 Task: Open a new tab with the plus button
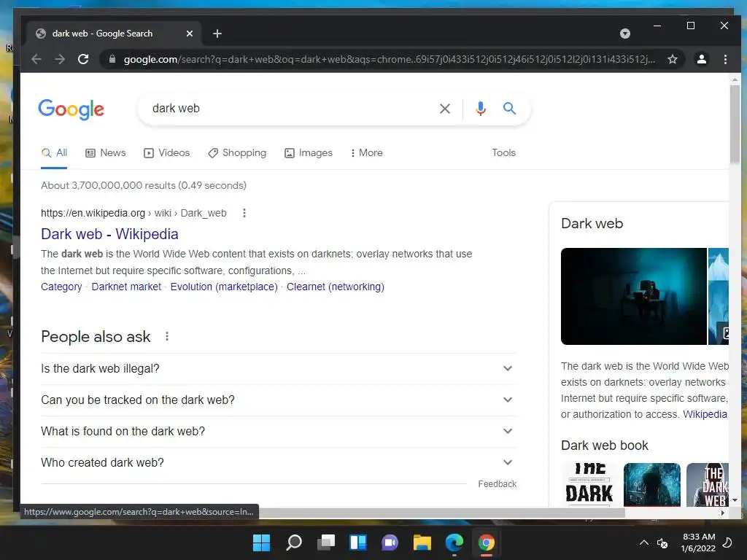(x=217, y=34)
